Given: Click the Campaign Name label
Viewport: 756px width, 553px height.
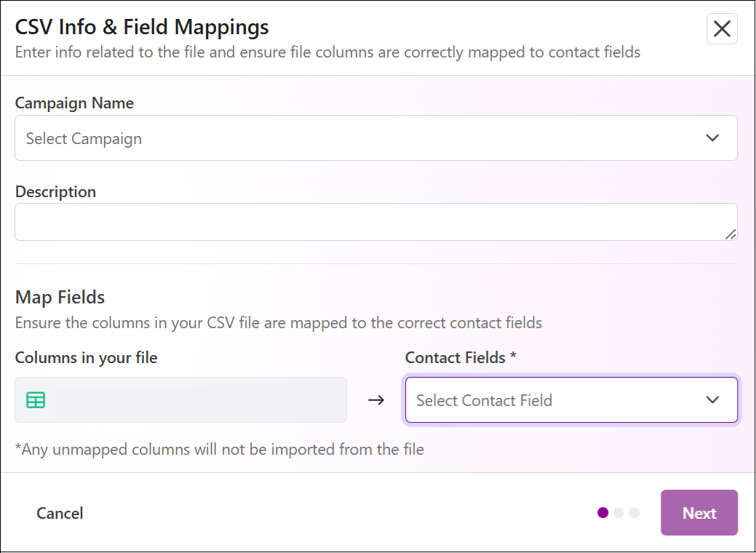Looking at the screenshot, I should (74, 103).
